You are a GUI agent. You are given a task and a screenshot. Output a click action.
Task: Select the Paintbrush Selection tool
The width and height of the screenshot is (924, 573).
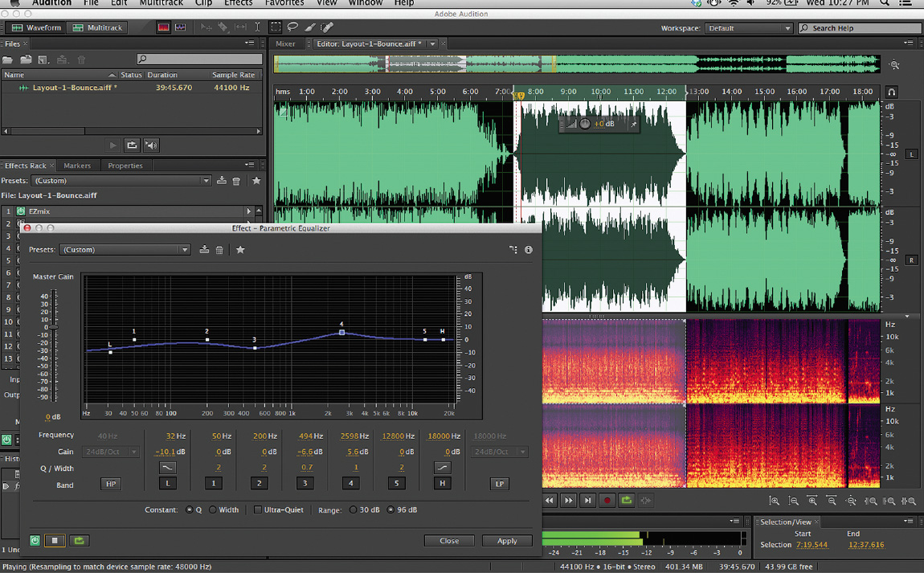point(309,27)
